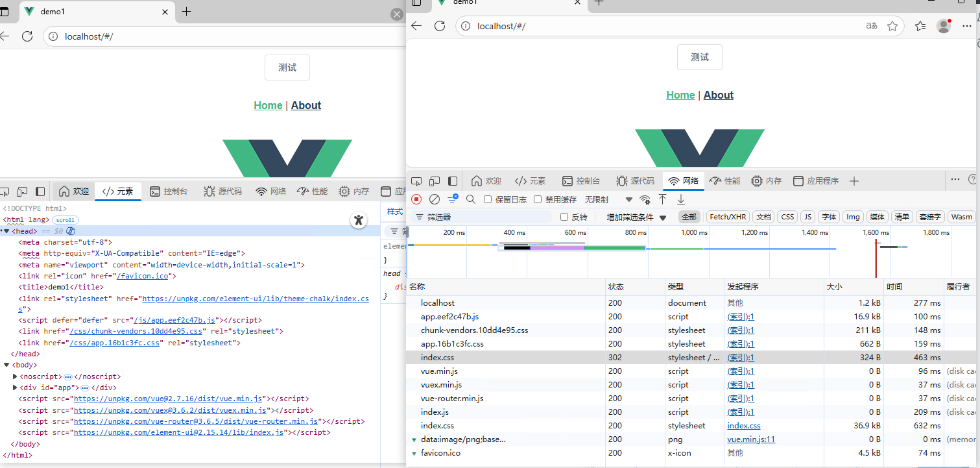This screenshot has width=980, height=468.
Task: Open user profile avatar in right browser
Action: (x=944, y=26)
